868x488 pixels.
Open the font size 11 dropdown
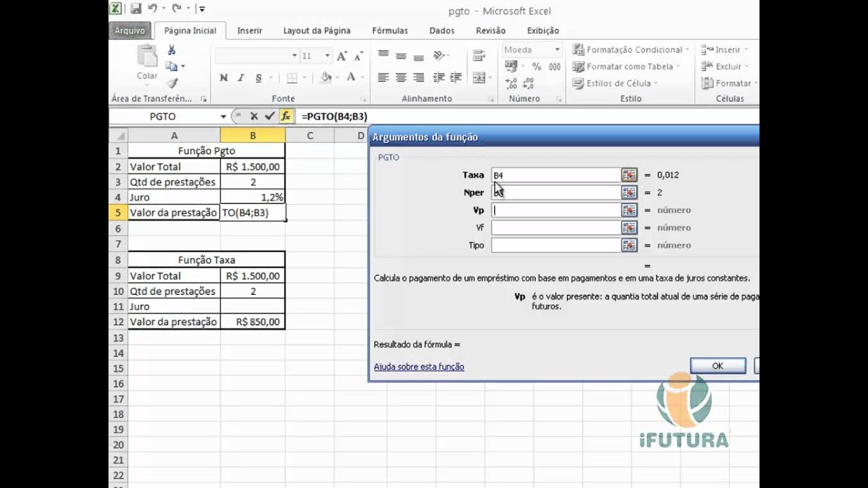click(x=327, y=56)
